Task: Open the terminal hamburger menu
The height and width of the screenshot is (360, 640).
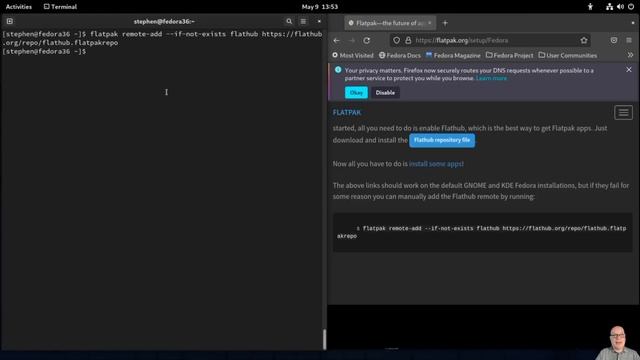Action: click(303, 21)
